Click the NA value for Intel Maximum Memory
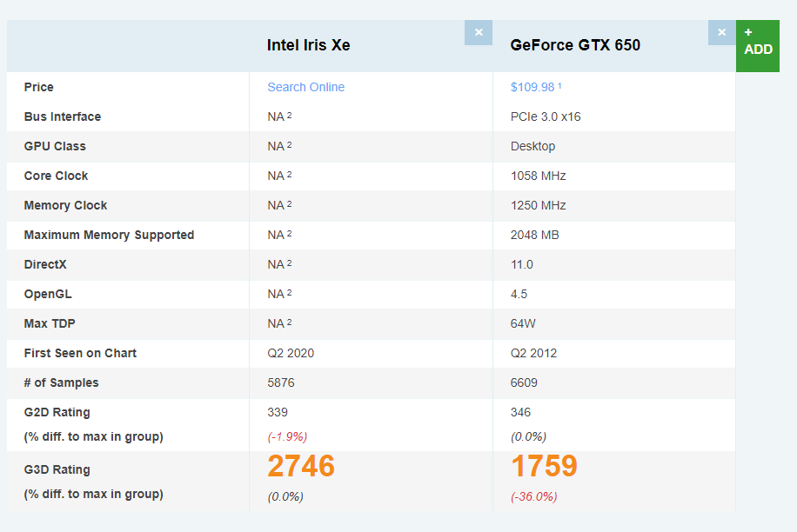The image size is (797, 532). click(279, 235)
